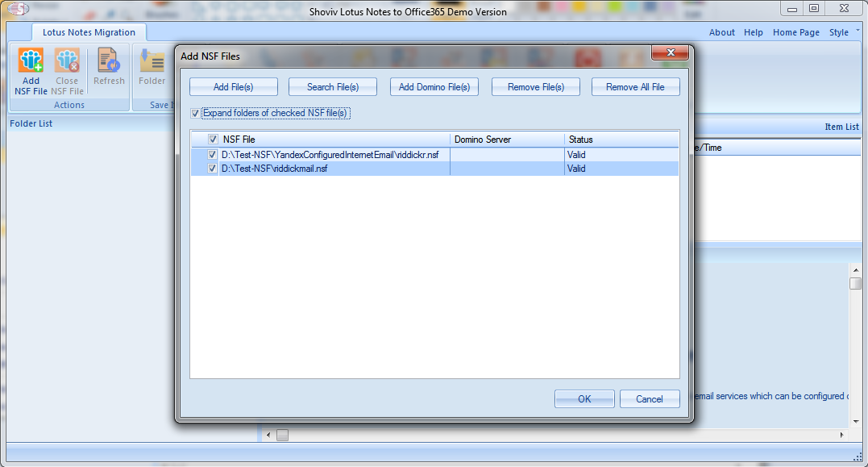The width and height of the screenshot is (868, 467).
Task: Click Valid status of riddickmail.nsf row
Action: [576, 169]
